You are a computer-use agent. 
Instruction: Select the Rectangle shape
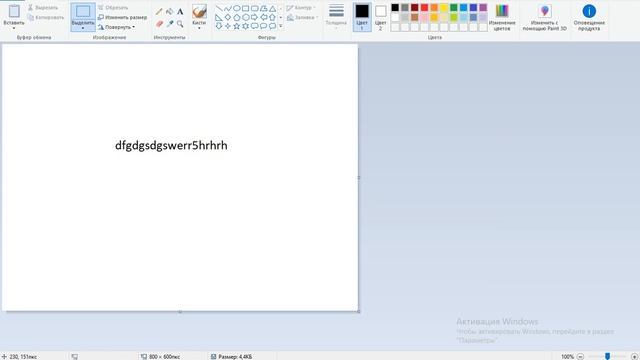pos(246,8)
